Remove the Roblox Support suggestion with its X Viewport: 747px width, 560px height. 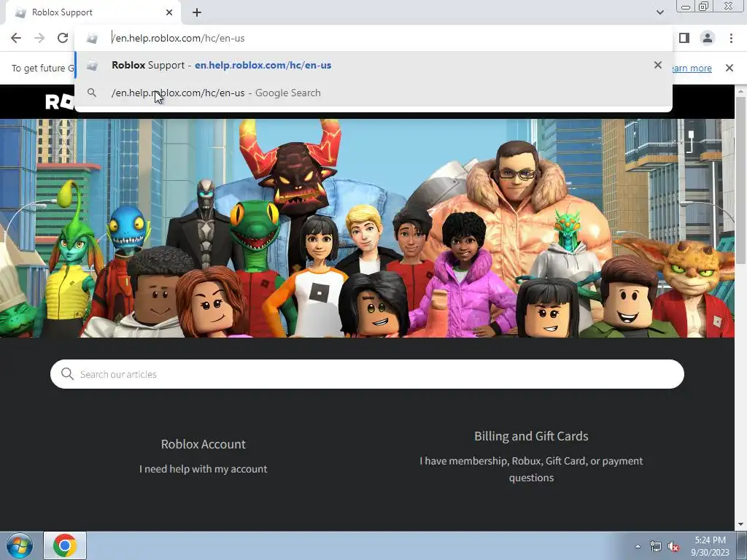(x=658, y=65)
